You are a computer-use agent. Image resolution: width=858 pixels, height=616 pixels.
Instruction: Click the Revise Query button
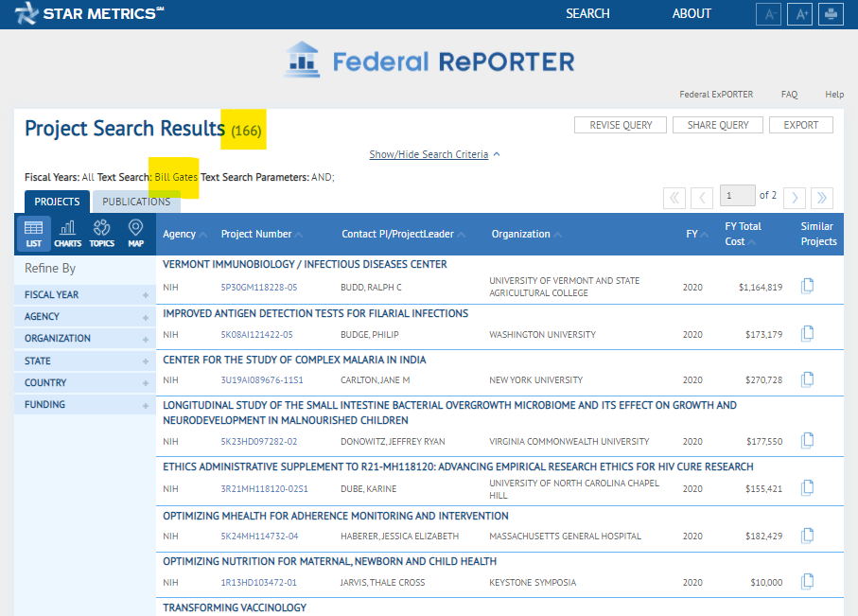[621, 125]
